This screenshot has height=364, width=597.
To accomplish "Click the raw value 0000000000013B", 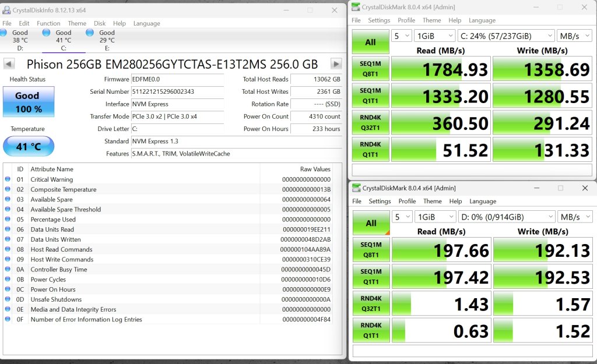I will 307,189.
